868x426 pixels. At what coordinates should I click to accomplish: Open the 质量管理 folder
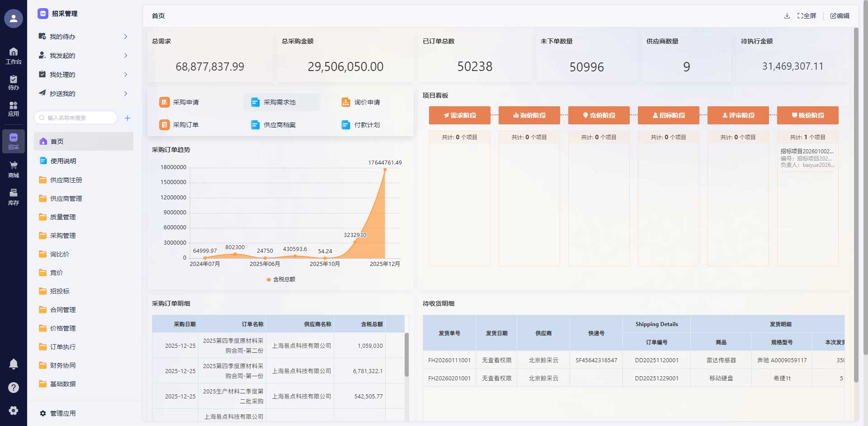[x=84, y=217]
